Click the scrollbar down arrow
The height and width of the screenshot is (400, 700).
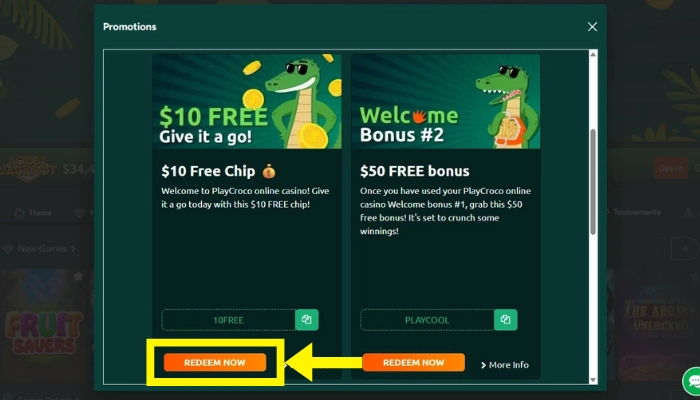[x=593, y=380]
